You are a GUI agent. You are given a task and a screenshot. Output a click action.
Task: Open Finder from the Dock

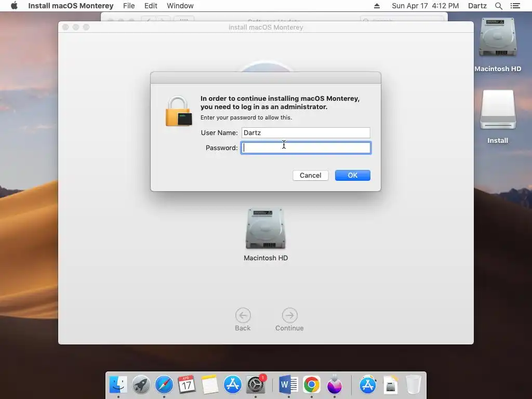[118, 384]
